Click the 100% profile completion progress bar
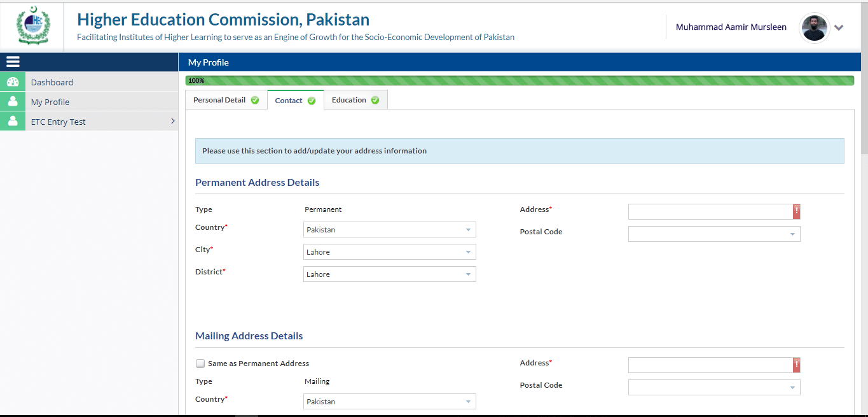 pos(519,81)
